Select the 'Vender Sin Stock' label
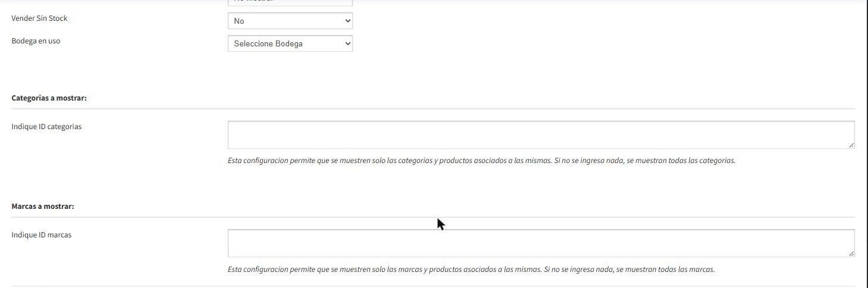 39,18
